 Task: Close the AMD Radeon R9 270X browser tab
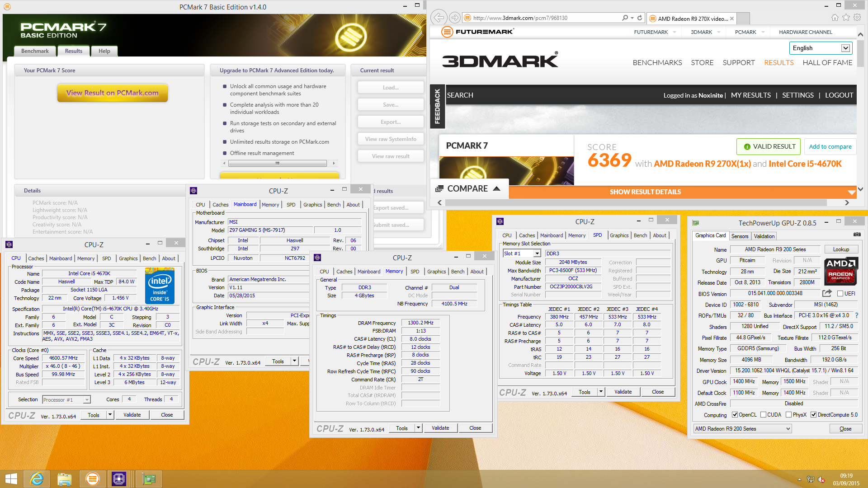pyautogui.click(x=732, y=19)
